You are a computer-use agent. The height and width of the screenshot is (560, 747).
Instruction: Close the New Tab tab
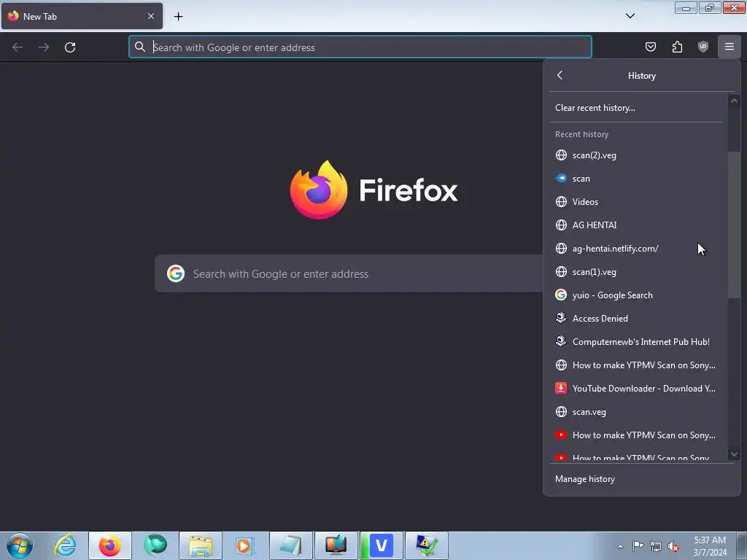tap(150, 16)
